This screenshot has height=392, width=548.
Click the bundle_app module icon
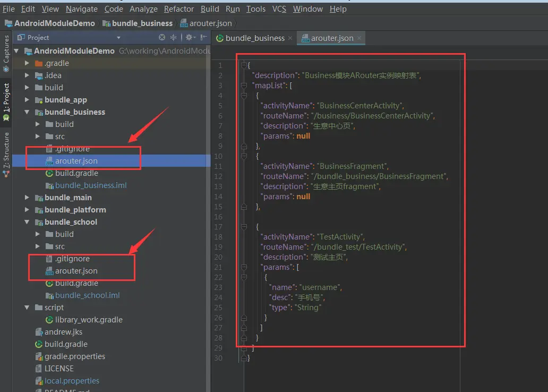point(39,100)
